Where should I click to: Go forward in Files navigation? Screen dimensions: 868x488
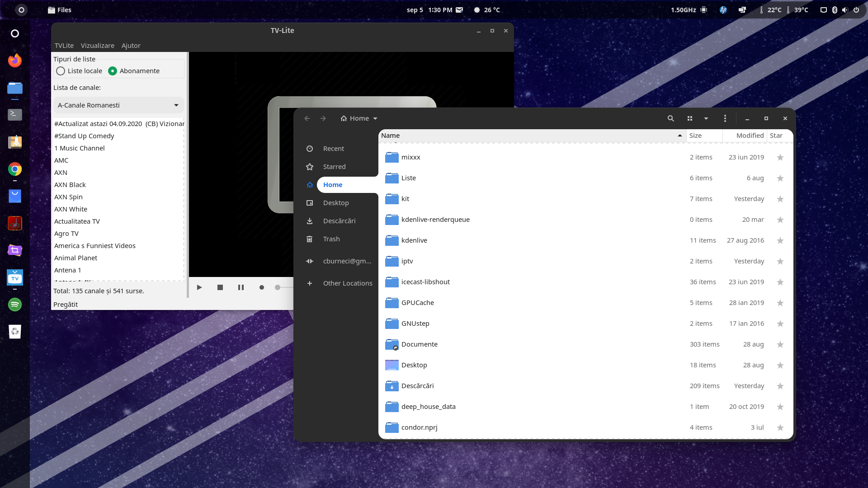point(323,118)
